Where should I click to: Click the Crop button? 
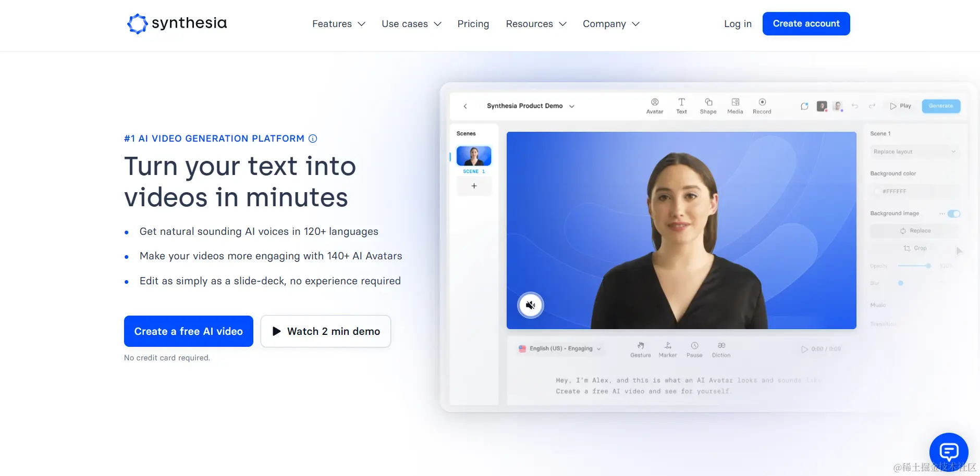pyautogui.click(x=915, y=248)
